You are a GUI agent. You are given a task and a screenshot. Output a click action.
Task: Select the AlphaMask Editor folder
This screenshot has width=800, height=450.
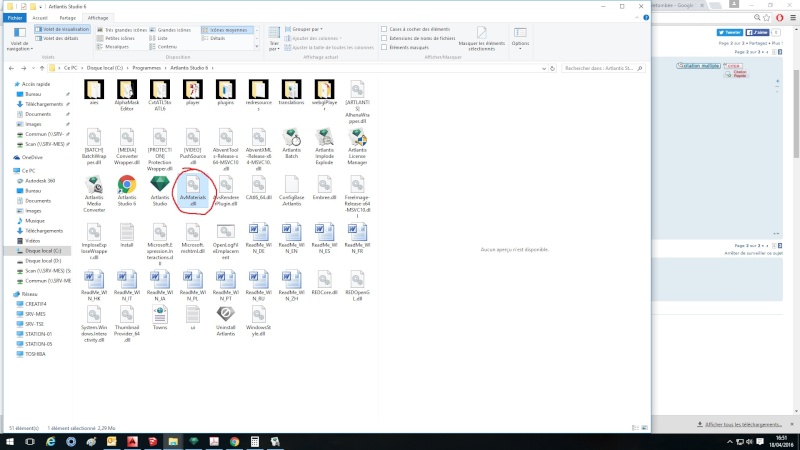tap(127, 95)
